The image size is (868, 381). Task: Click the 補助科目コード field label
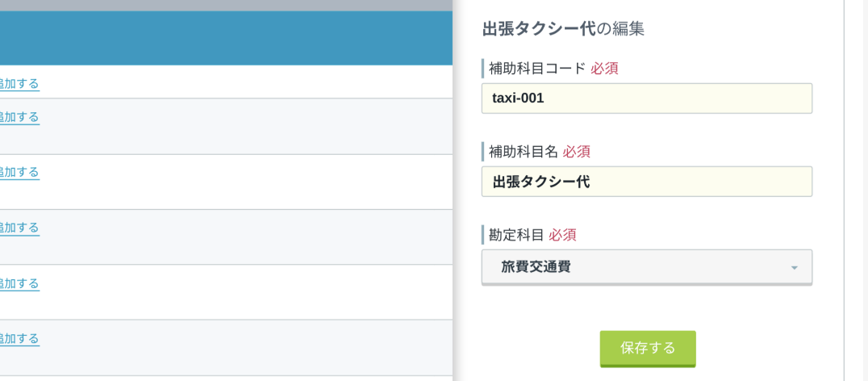536,69
